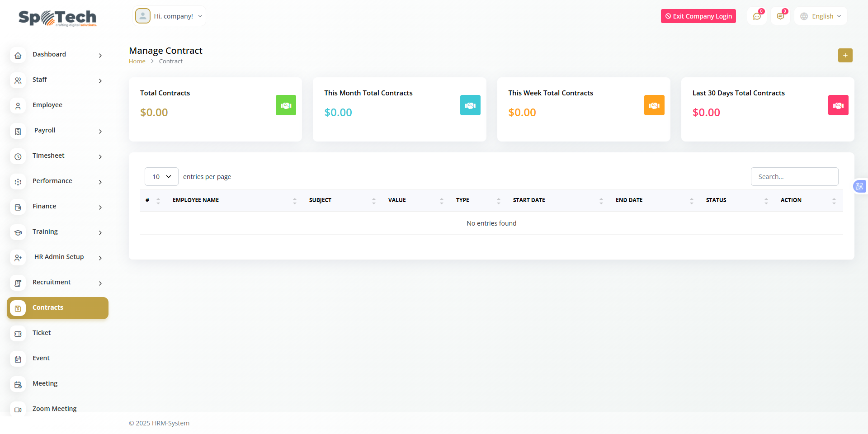Click the green Total Contracts handshake icon
Viewport: 868px width, 434px height.
pyautogui.click(x=286, y=105)
